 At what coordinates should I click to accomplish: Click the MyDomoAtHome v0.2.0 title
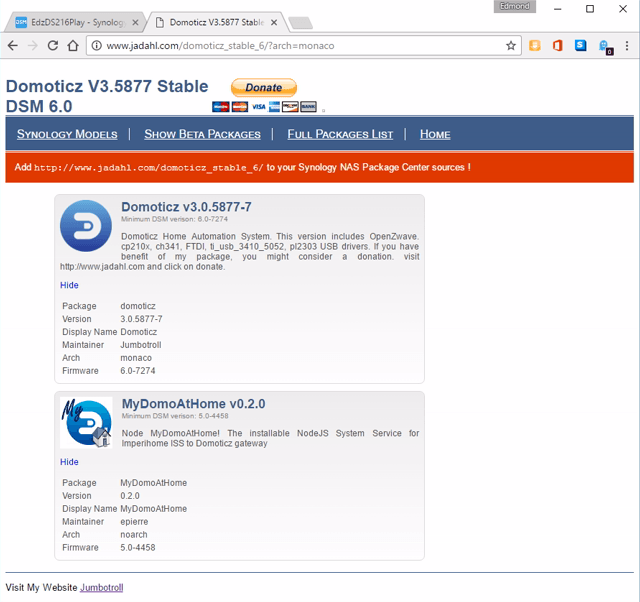click(x=193, y=404)
